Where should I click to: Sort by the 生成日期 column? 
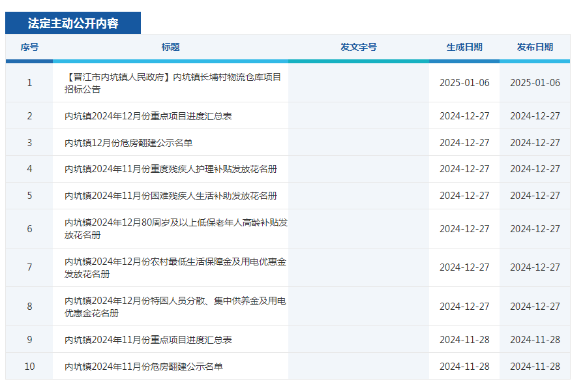click(464, 47)
